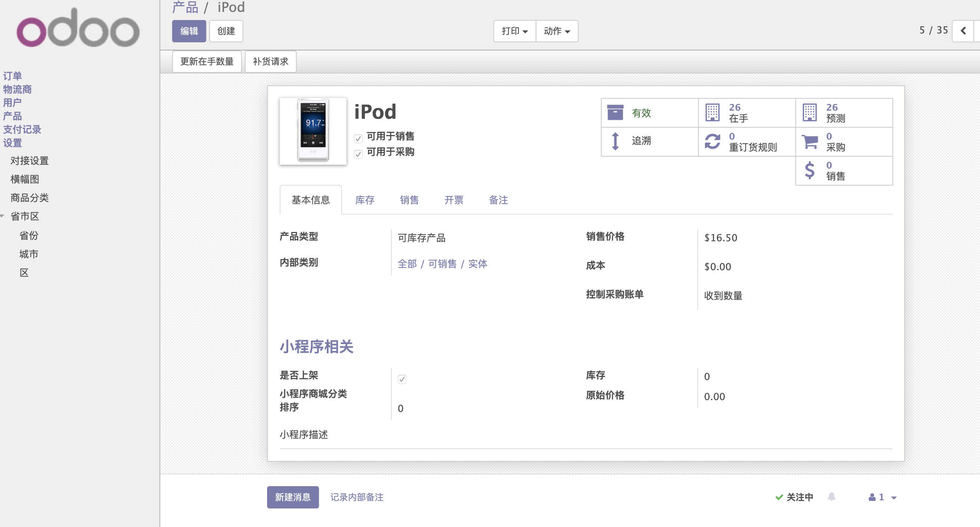This screenshot has width=980, height=527.
Task: Switch to the 销售 tab
Action: tap(409, 200)
